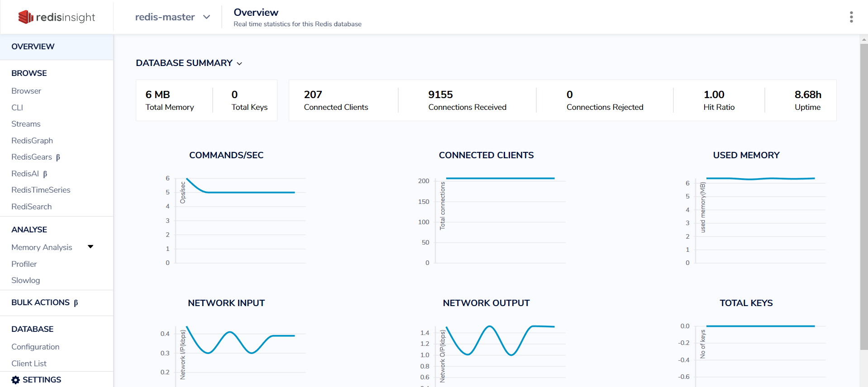868x387 pixels.
Task: Open the three-dot options menu
Action: click(x=851, y=17)
